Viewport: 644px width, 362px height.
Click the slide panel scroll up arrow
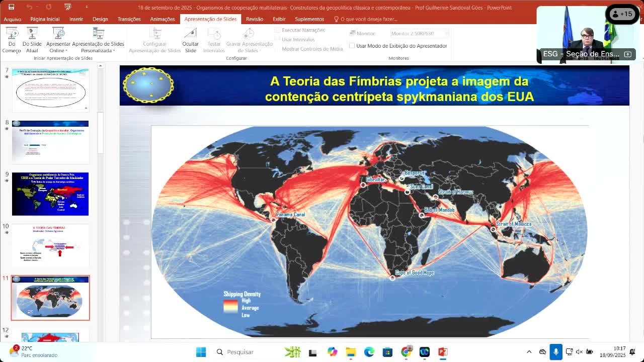[x=100, y=66]
